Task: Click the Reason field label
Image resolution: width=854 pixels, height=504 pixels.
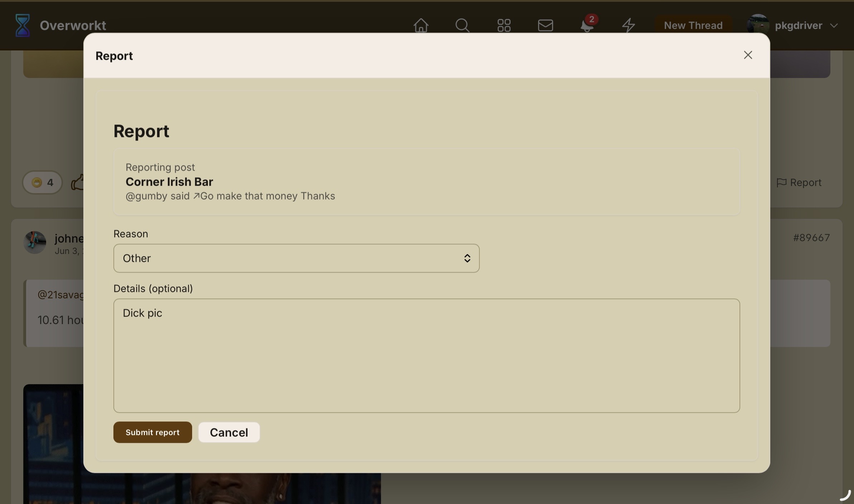Action: [x=131, y=234]
